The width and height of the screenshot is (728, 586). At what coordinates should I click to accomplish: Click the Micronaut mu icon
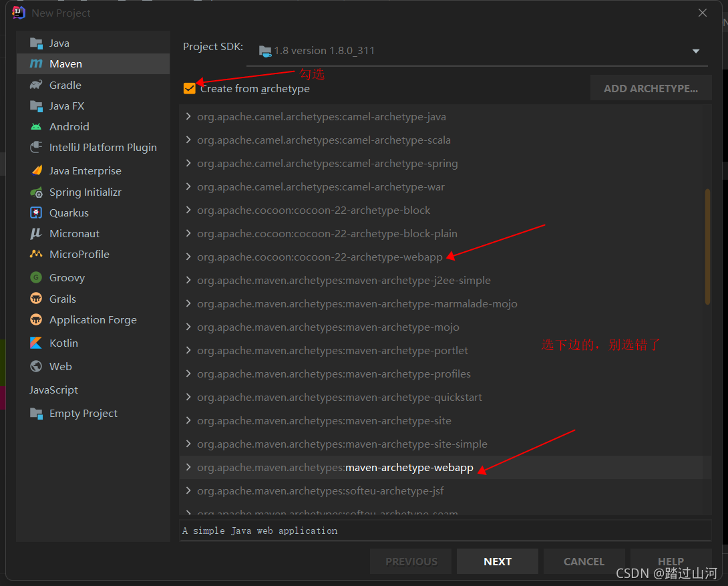[x=36, y=234]
